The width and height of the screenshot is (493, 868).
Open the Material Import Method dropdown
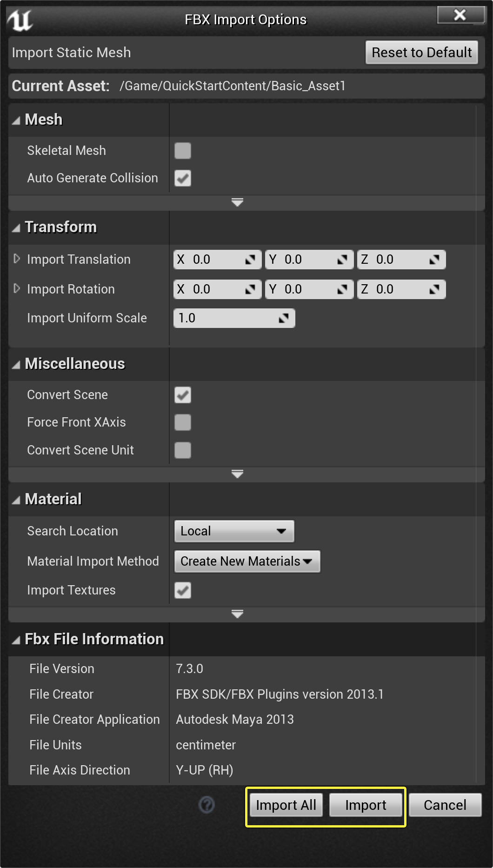tap(246, 561)
